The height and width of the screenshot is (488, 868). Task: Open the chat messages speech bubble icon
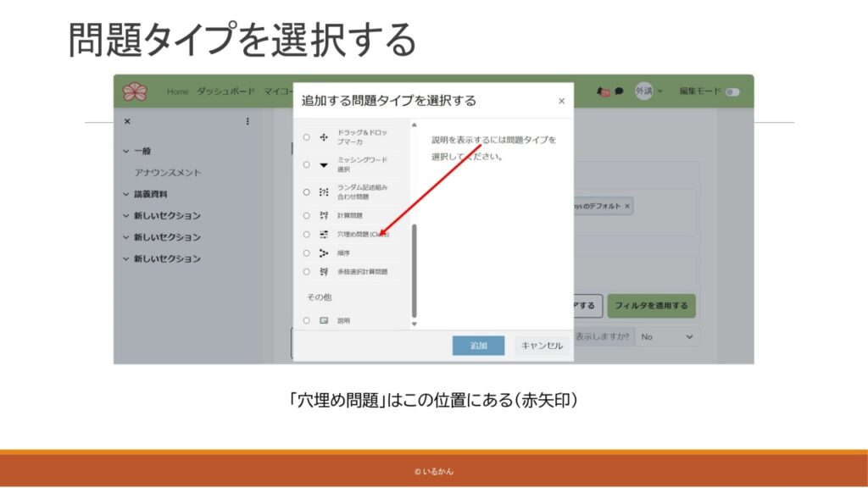tap(619, 91)
